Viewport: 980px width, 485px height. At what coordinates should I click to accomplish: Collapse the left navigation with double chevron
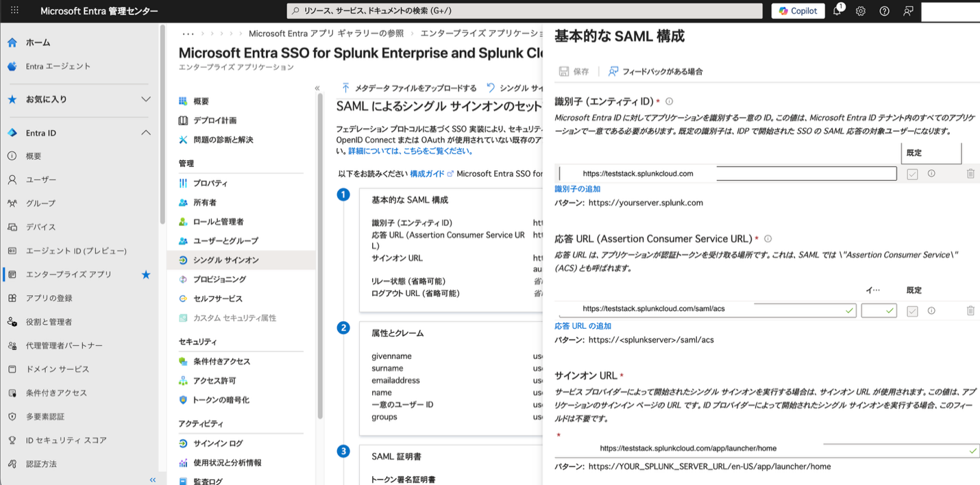(151, 480)
